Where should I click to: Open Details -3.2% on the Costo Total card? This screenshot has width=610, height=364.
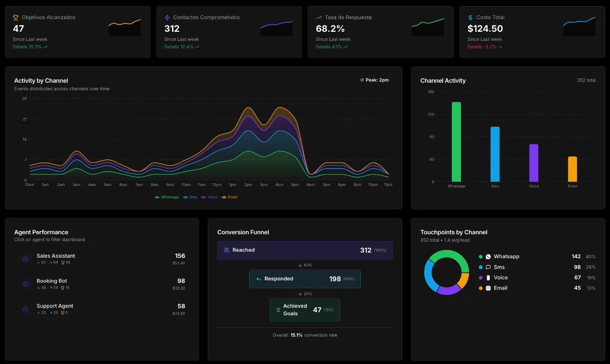click(485, 47)
